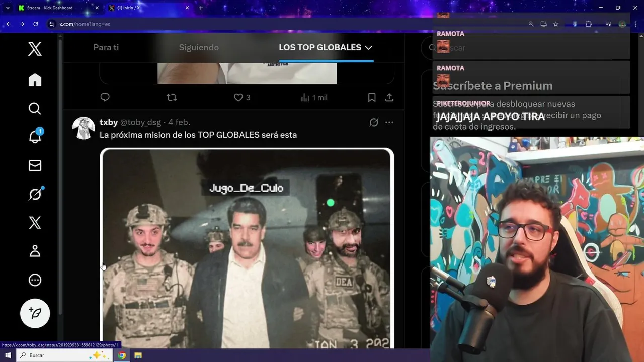Click the pinned blue extension icon
644x362 pixels.
point(575,24)
